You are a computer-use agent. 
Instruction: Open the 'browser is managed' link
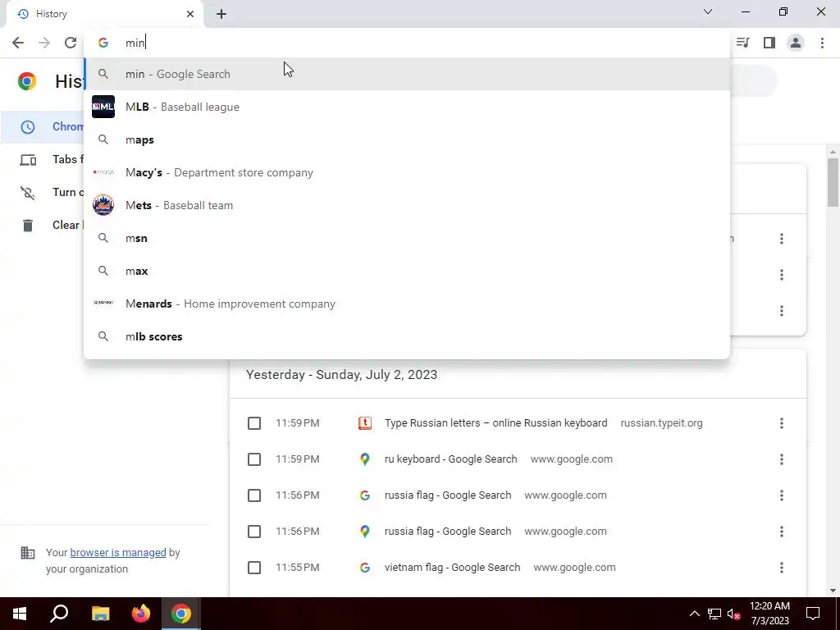(x=118, y=552)
